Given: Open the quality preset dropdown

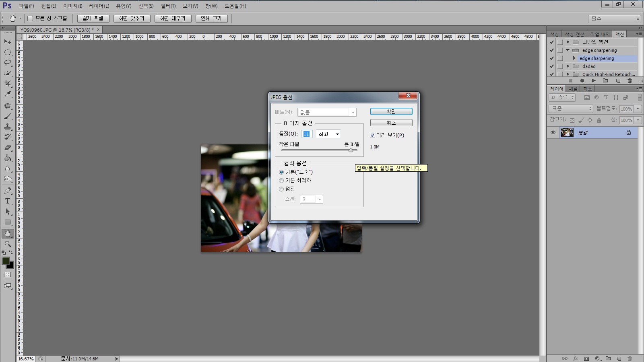Looking at the screenshot, I should pos(328,134).
